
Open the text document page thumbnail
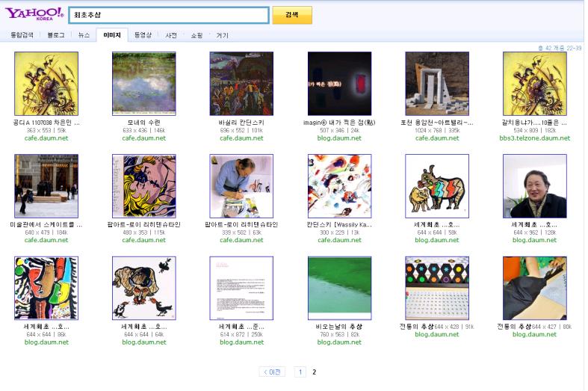click(x=241, y=288)
